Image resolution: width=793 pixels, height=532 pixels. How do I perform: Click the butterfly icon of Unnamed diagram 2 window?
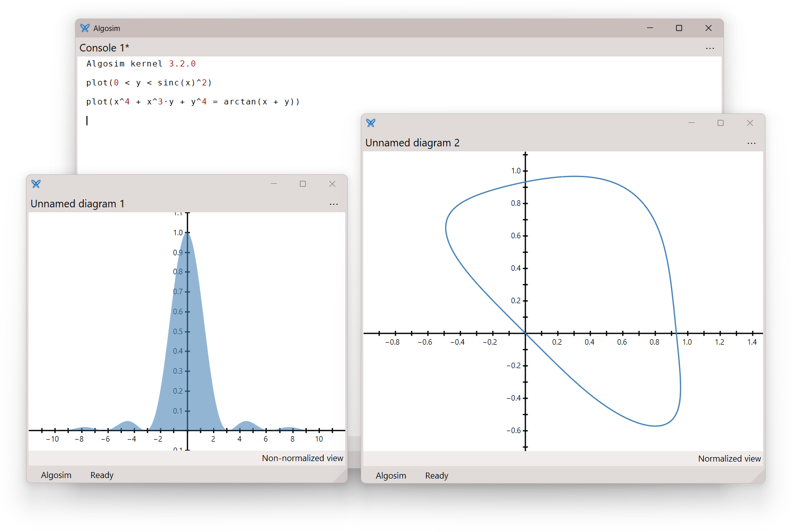point(371,123)
